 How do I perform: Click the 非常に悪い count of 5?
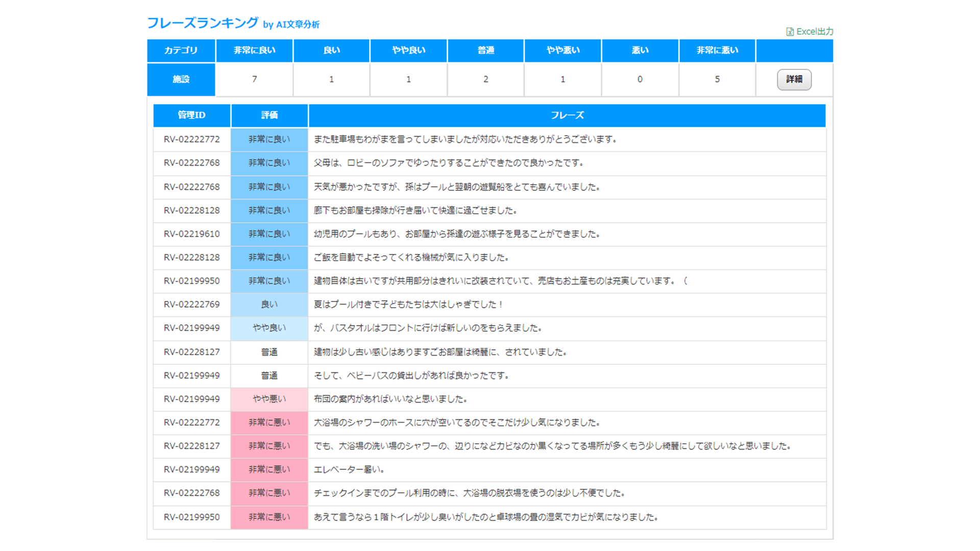(717, 79)
